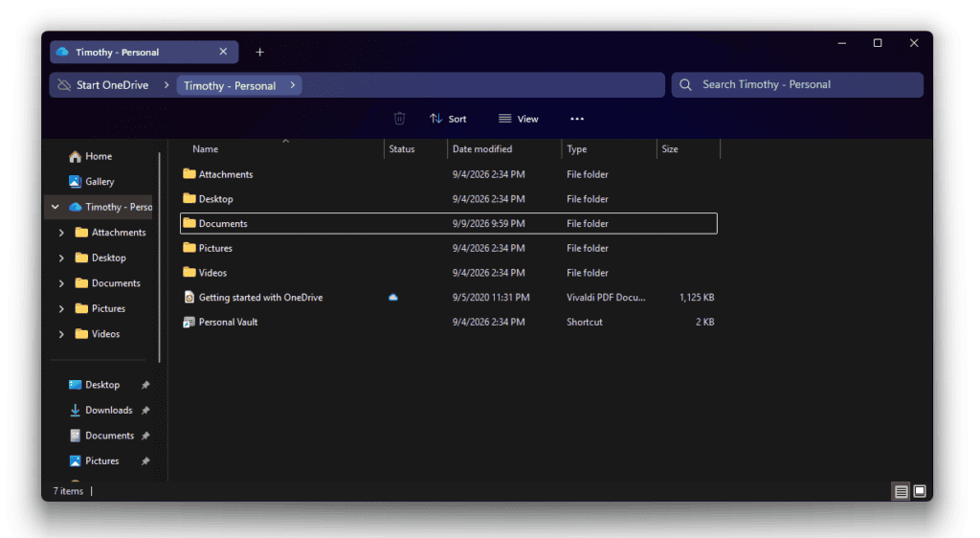Image resolution: width=980 pixels, height=538 pixels.
Task: Sort by the Type column header
Action: point(577,148)
